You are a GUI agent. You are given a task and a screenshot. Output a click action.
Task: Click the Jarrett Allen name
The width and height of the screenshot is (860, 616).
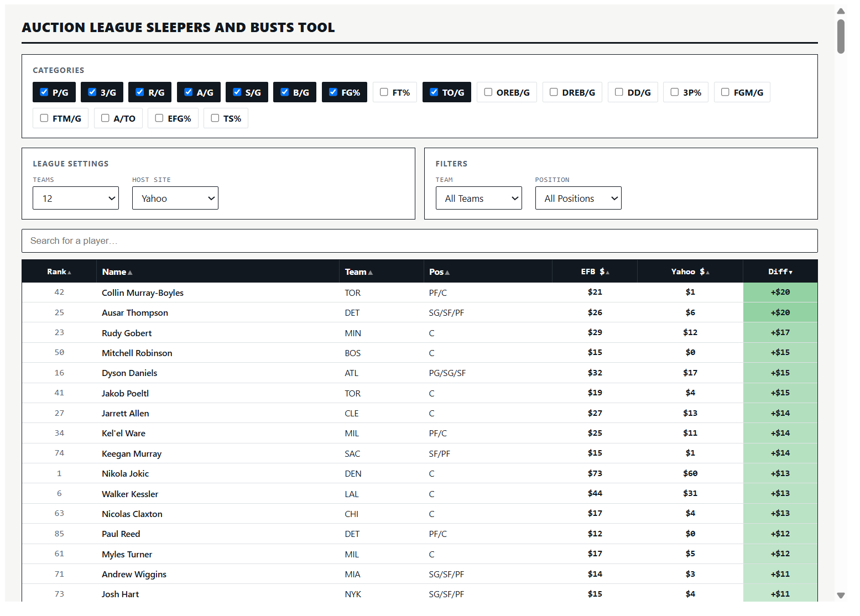[x=126, y=413]
